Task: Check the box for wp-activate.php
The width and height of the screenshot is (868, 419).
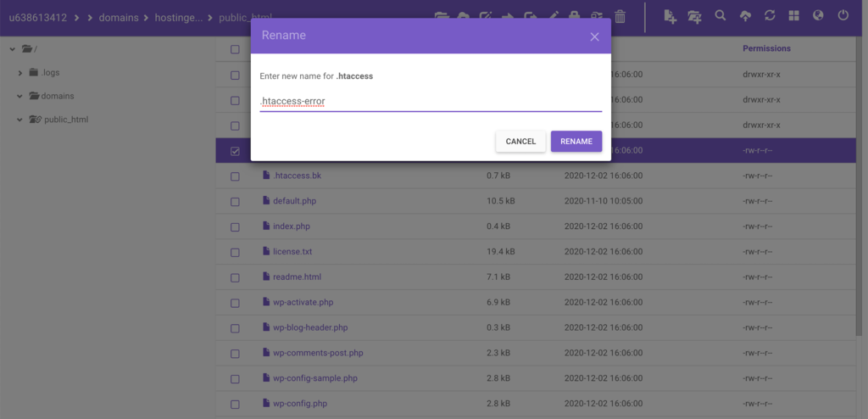Action: (x=235, y=303)
